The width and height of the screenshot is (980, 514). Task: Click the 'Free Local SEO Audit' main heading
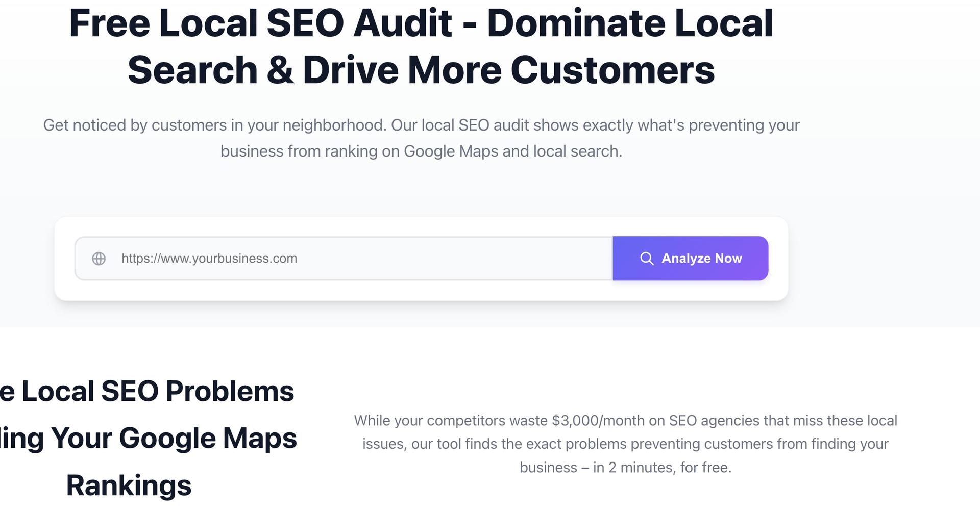421,46
